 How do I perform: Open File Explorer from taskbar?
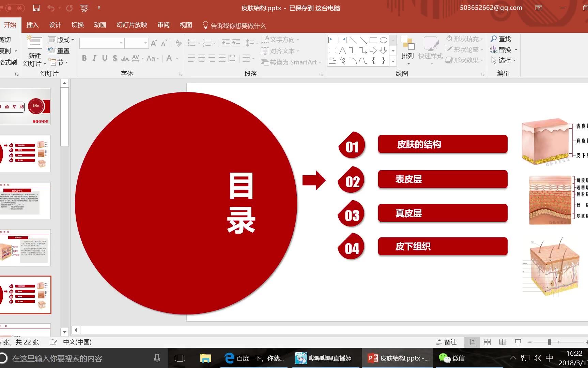205,358
